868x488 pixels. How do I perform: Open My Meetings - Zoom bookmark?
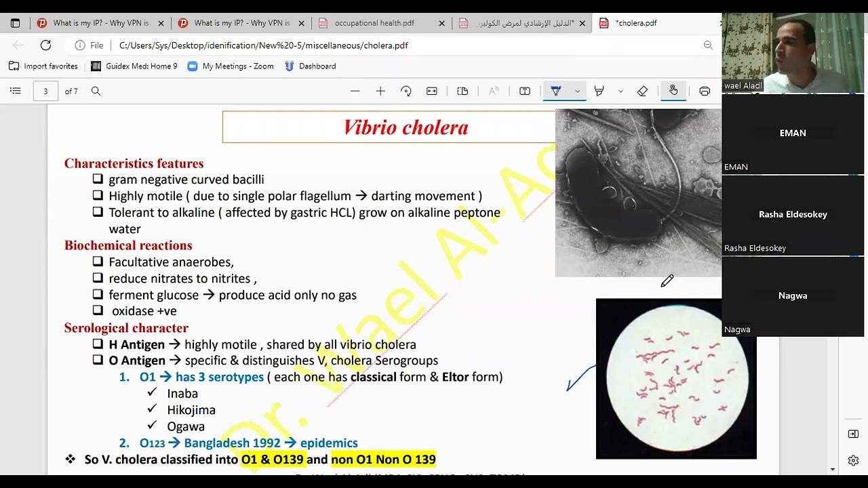(231, 66)
